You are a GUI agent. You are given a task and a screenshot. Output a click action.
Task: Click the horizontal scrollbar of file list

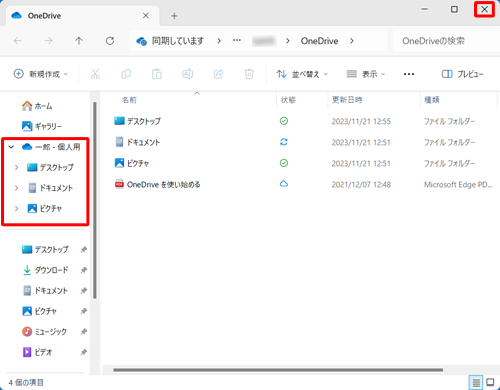pos(278,370)
